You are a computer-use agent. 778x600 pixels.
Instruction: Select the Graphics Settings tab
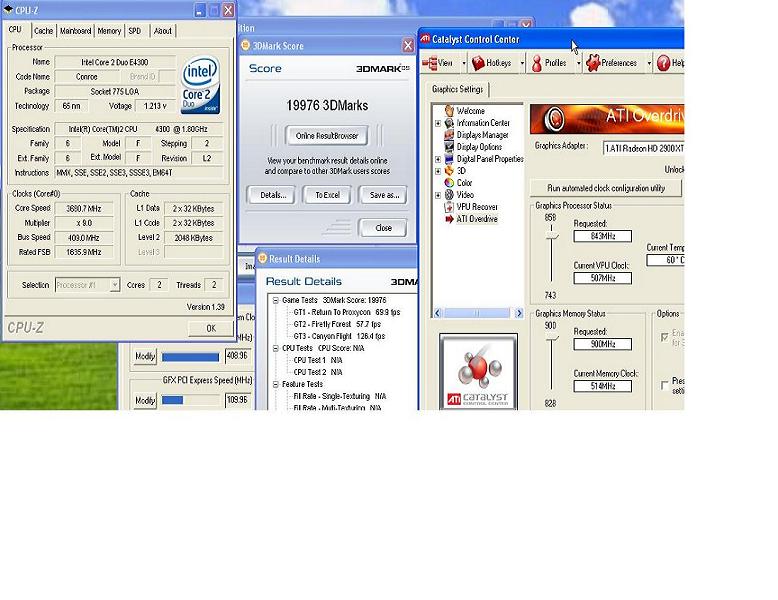pos(457,89)
